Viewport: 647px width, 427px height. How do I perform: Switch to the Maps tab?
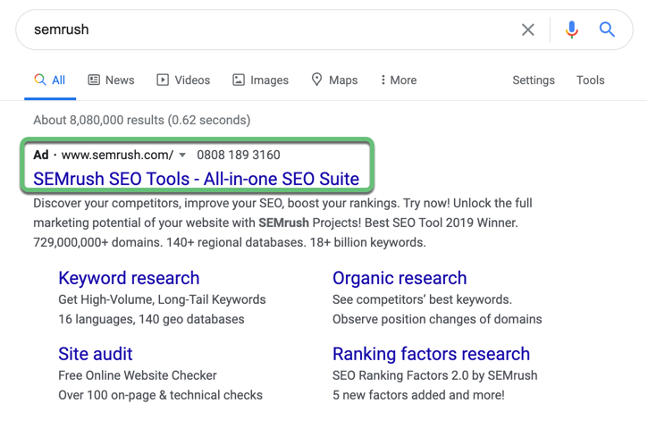(334, 80)
